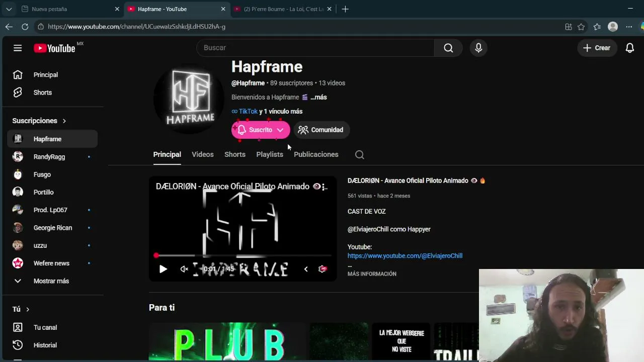Click the magnifier search button
This screenshot has width=644, height=362.
[x=448, y=48]
